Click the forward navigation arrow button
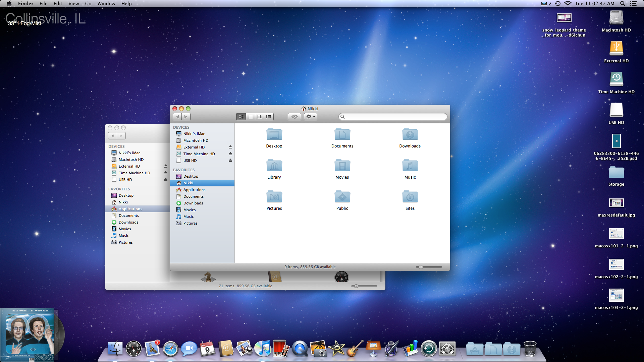The width and height of the screenshot is (644, 362). (186, 117)
